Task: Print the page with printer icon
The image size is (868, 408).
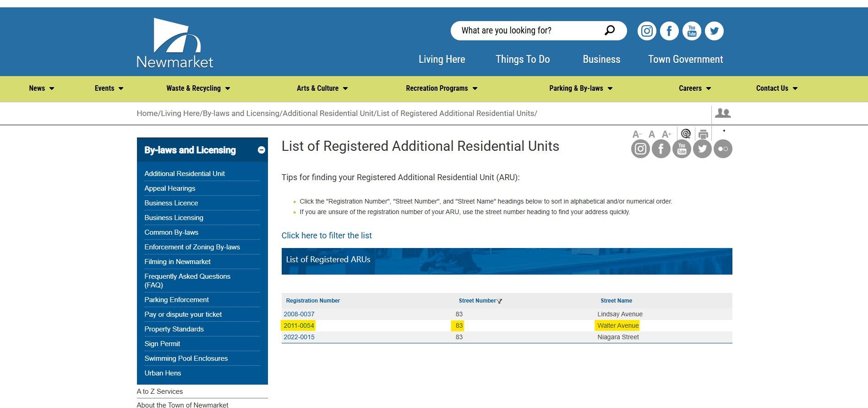Action: tap(703, 134)
